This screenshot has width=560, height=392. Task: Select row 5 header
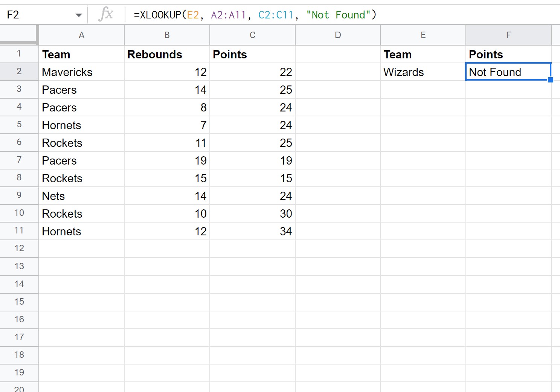click(19, 125)
